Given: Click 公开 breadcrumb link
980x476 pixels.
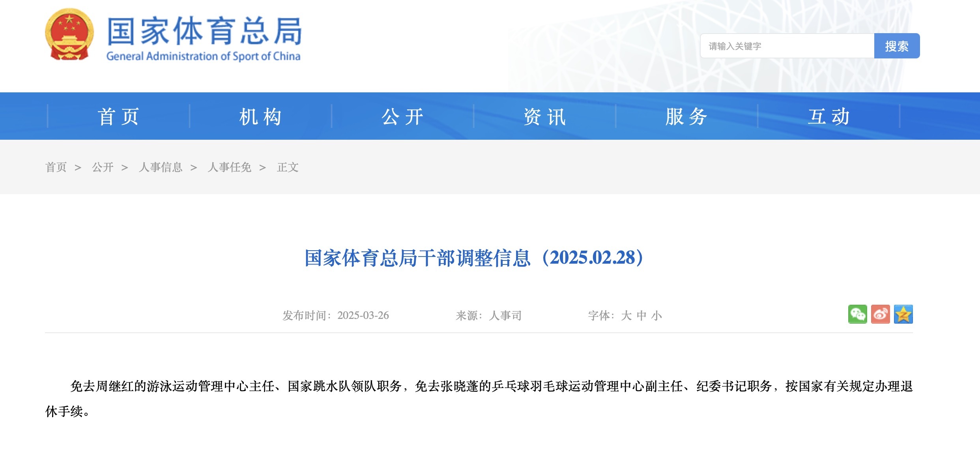Looking at the screenshot, I should (x=103, y=167).
